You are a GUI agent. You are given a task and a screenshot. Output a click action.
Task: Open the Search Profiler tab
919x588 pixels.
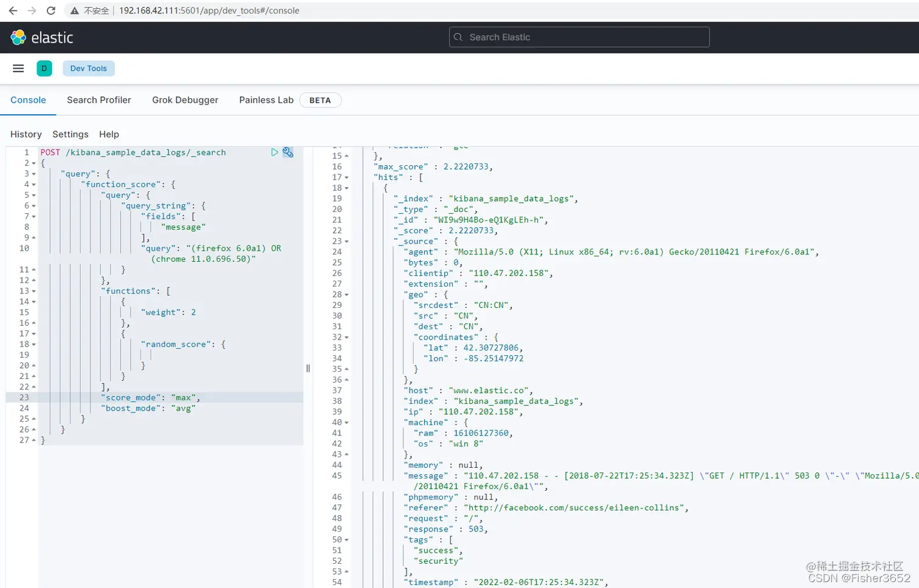99,100
